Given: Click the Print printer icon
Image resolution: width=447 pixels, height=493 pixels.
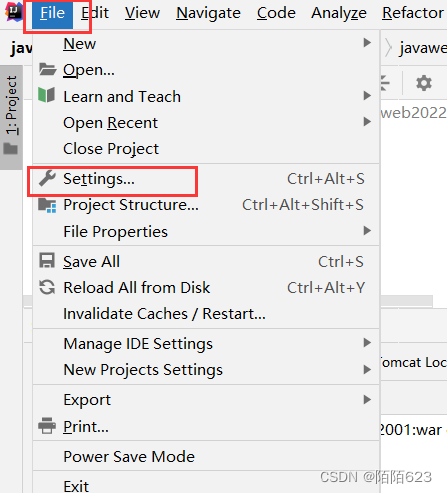Looking at the screenshot, I should 47,426.
